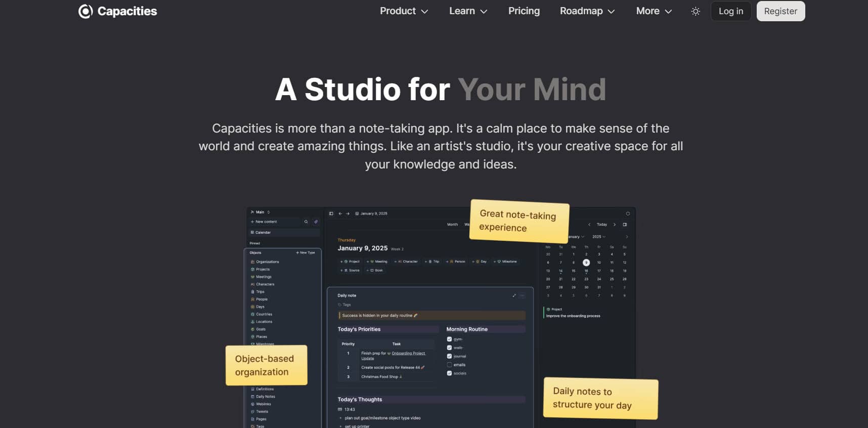Click the back arrow in note header
Screen dimensions: 868x428
(340, 213)
